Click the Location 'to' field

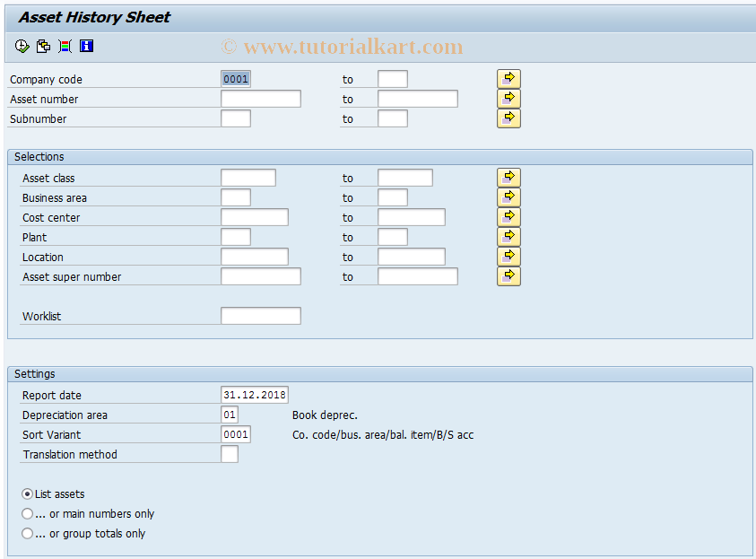tap(412, 258)
